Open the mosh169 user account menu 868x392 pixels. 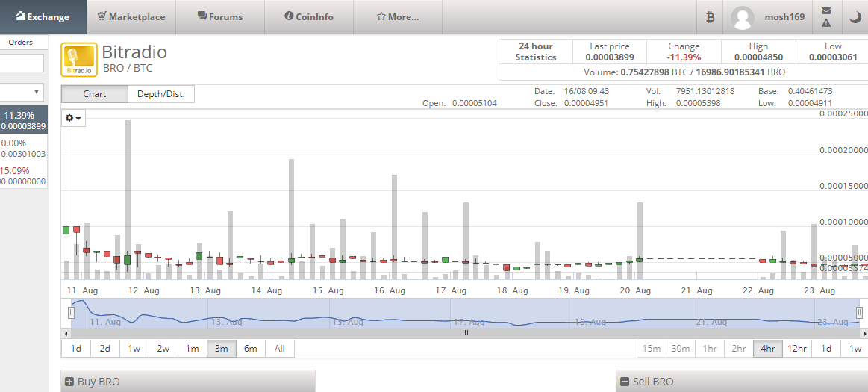click(x=768, y=17)
